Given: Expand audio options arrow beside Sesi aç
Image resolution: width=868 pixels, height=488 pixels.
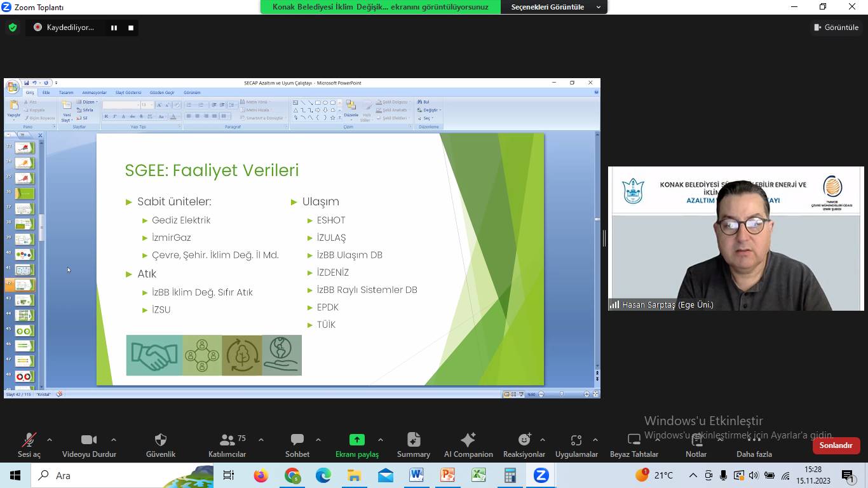Looking at the screenshot, I should pos(50,440).
